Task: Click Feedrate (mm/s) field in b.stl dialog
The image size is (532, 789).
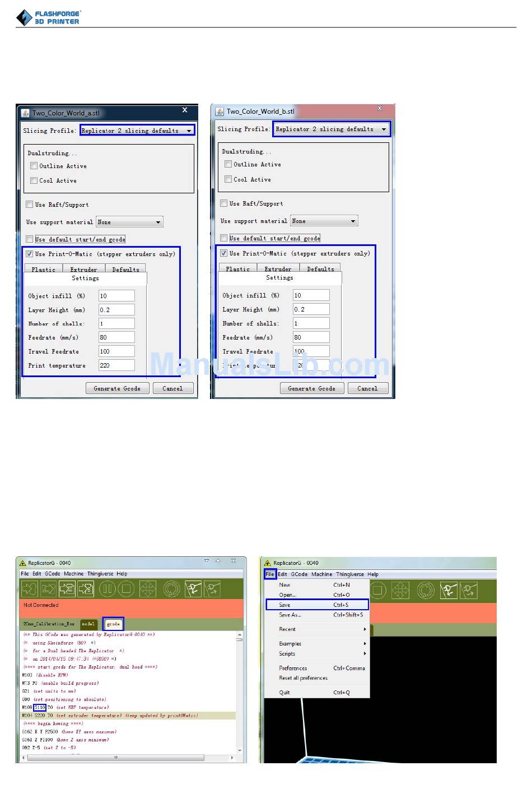Action: point(311,337)
